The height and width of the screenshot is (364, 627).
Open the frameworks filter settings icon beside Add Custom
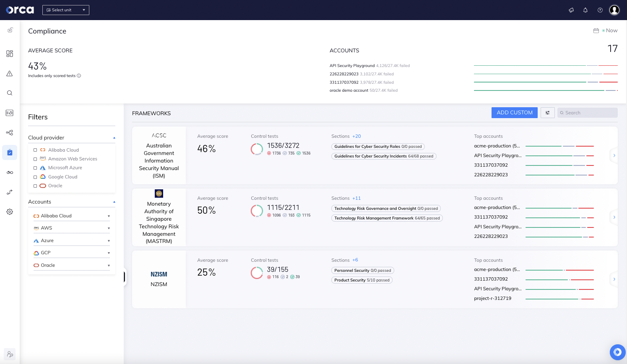tap(548, 112)
